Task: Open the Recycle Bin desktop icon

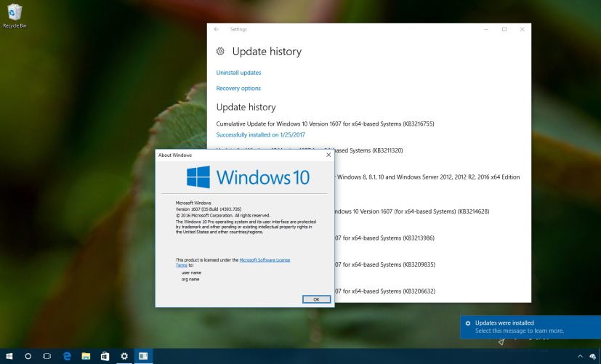Action: click(x=15, y=16)
